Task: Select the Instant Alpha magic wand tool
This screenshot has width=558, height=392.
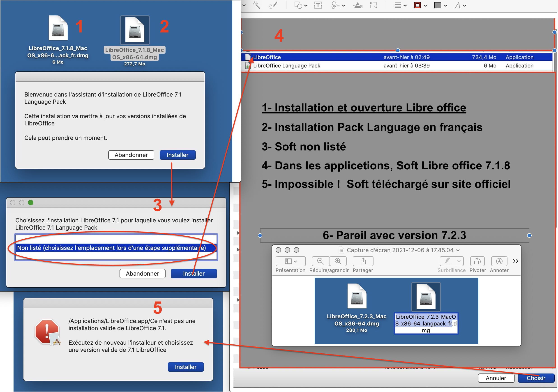Action: coord(256,5)
